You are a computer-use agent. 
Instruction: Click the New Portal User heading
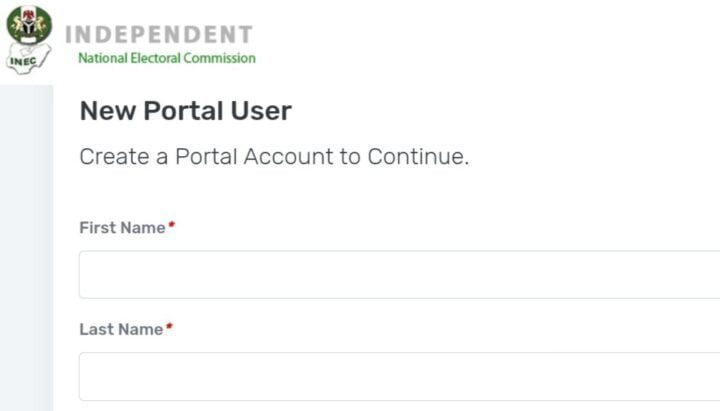(186, 111)
